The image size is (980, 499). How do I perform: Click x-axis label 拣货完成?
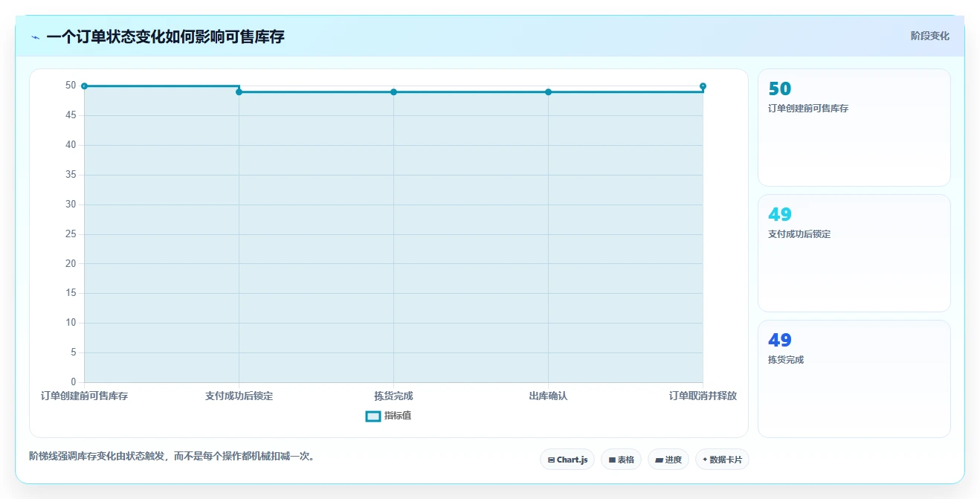[x=393, y=396]
